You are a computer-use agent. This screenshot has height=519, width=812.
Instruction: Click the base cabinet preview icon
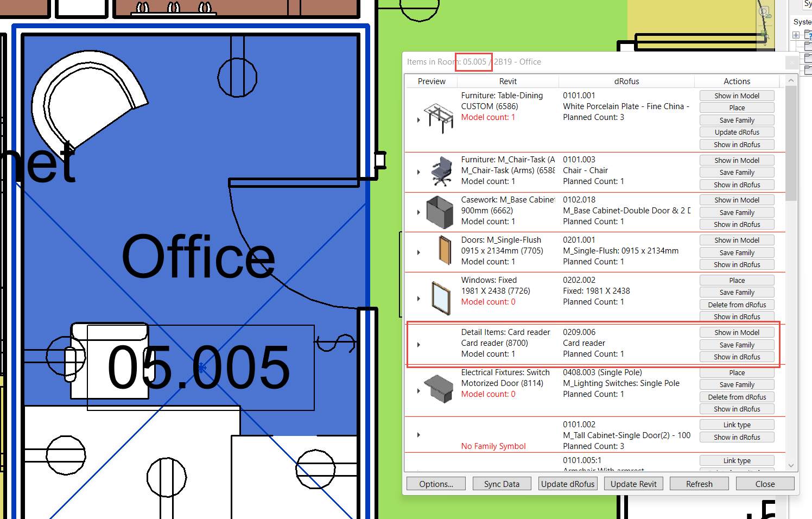(439, 212)
